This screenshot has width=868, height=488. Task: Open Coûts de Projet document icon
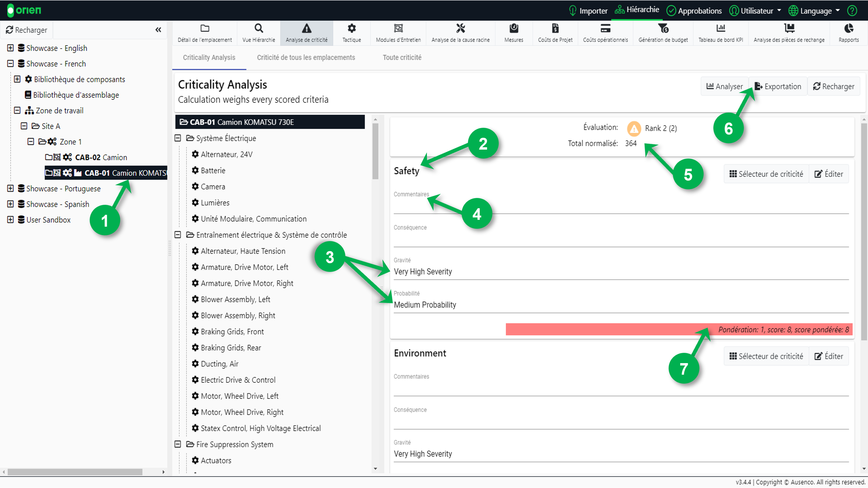[x=555, y=28]
